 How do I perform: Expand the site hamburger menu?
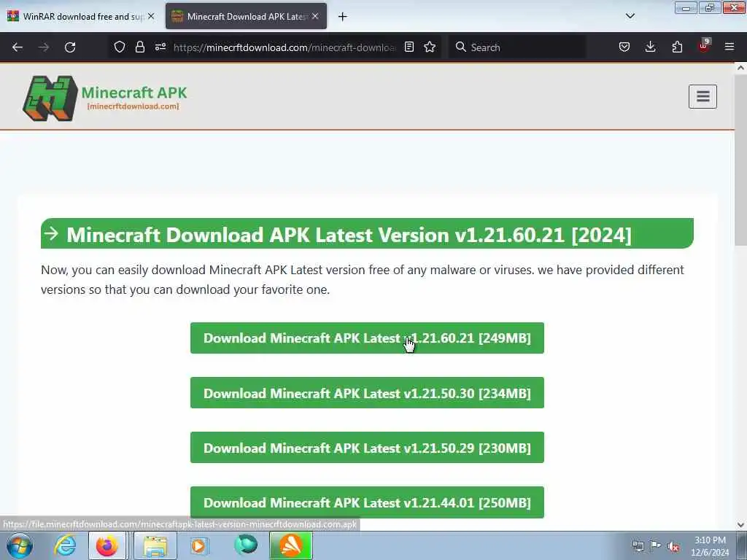(703, 97)
